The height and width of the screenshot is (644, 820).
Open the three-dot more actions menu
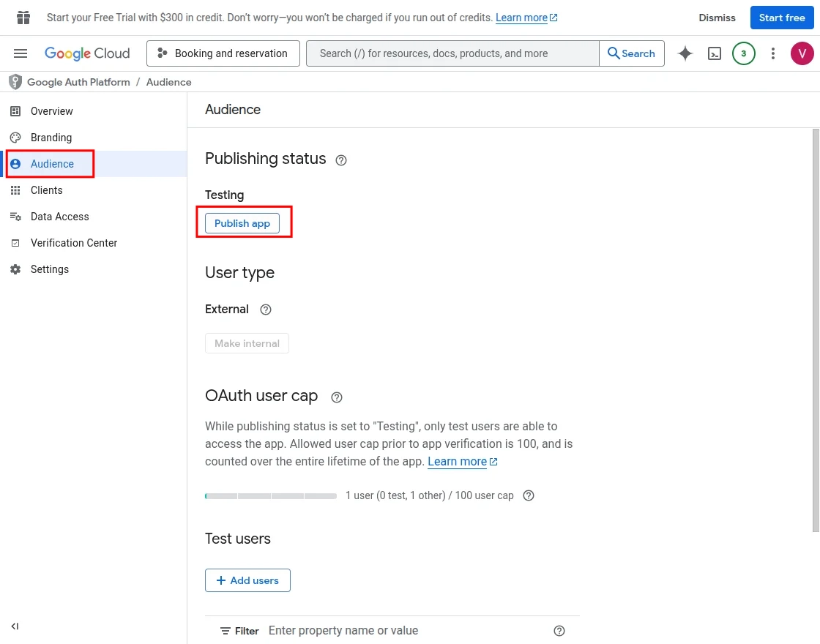pos(772,53)
